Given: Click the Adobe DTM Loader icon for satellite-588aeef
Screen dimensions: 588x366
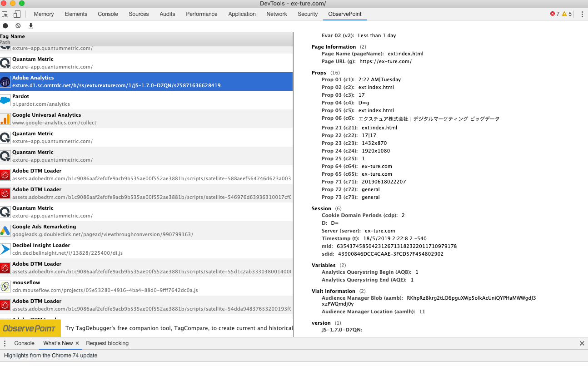Looking at the screenshot, I should [x=5, y=175].
